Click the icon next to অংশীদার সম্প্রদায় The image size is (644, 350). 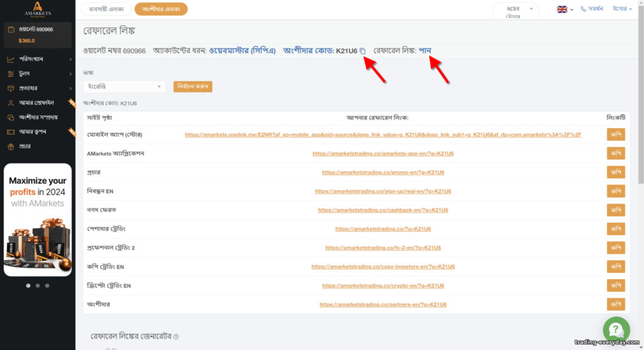click(x=11, y=117)
